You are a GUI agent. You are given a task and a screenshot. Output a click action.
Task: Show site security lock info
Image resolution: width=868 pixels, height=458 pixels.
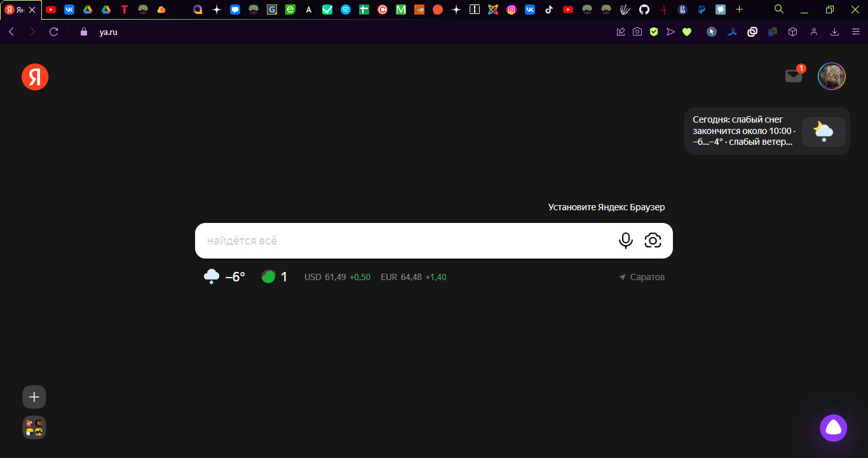[83, 32]
